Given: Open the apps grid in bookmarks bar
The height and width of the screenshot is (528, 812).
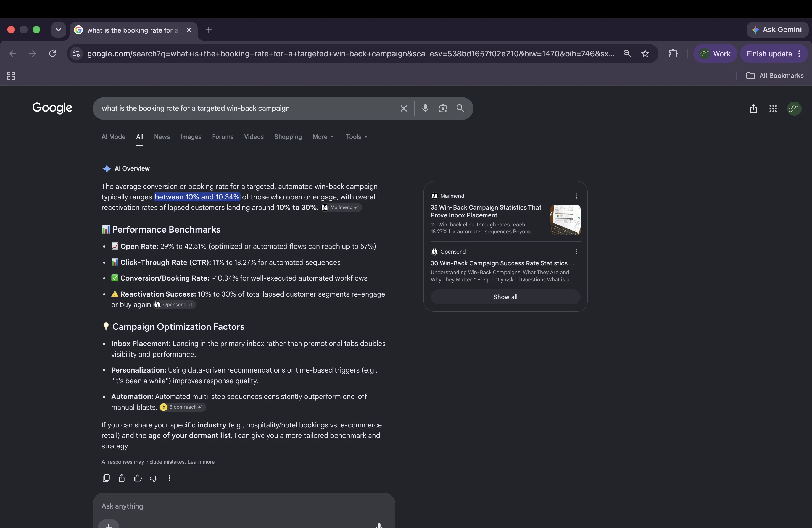Looking at the screenshot, I should [11, 76].
